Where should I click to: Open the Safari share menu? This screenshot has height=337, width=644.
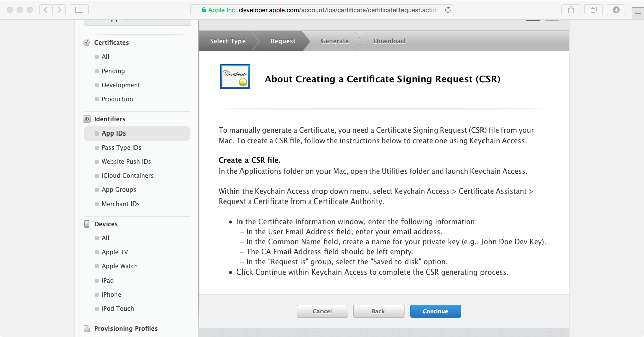pos(571,10)
